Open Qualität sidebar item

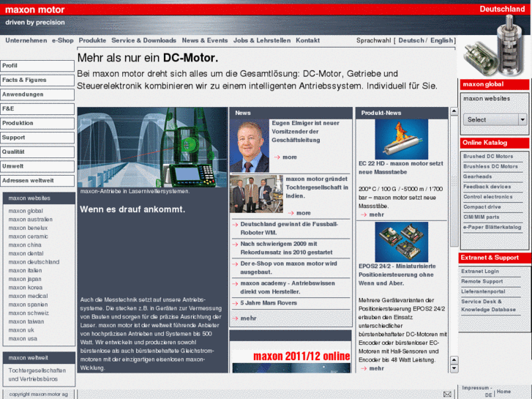[x=37, y=152]
